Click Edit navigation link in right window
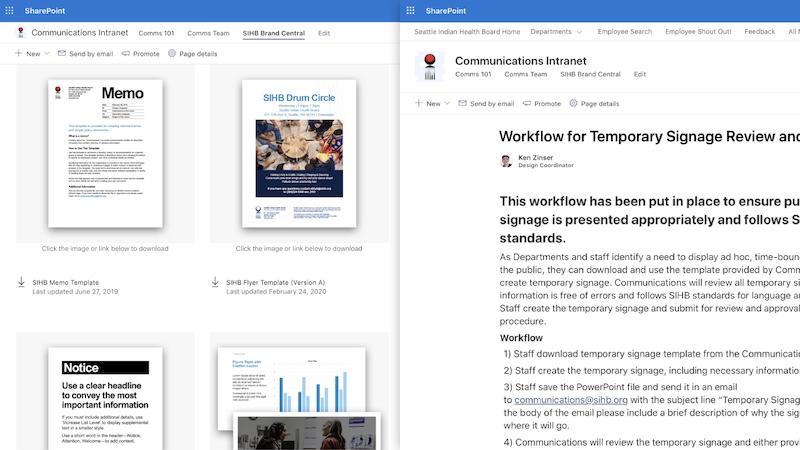 coord(640,74)
